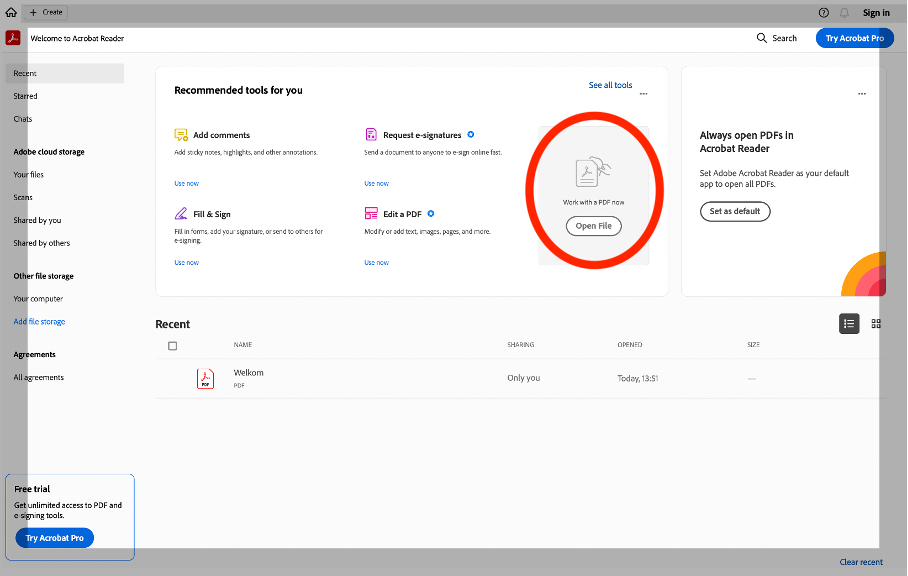Open the Help question mark icon
The height and width of the screenshot is (576, 908).
pyautogui.click(x=823, y=13)
